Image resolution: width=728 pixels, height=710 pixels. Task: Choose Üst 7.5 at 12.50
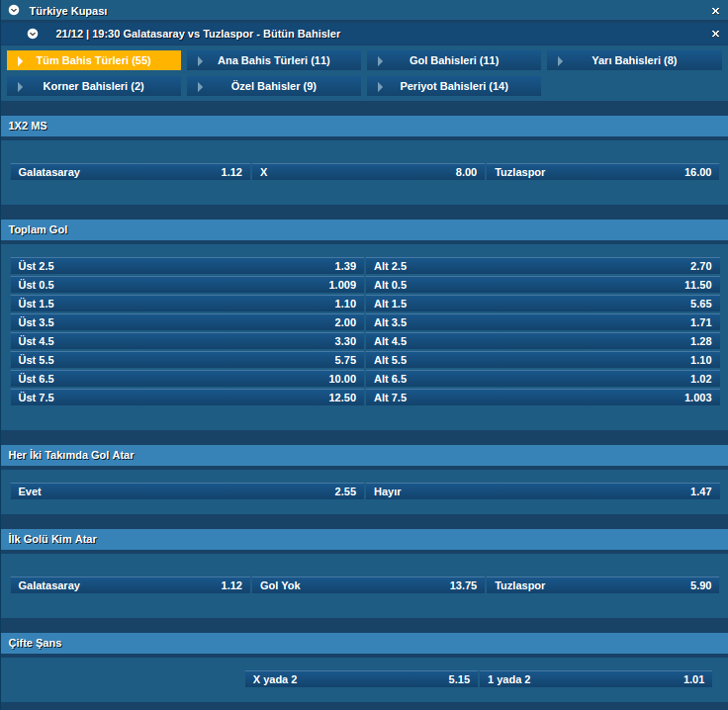click(187, 398)
